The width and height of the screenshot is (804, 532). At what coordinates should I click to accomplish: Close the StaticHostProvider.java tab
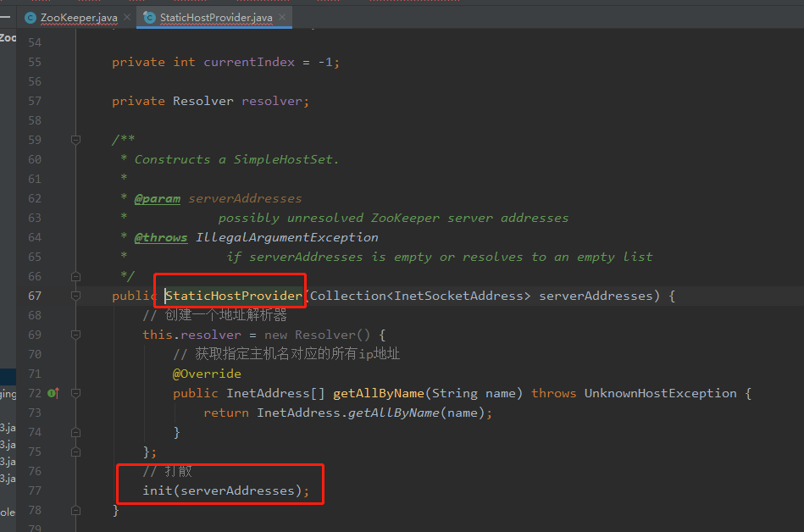[282, 18]
